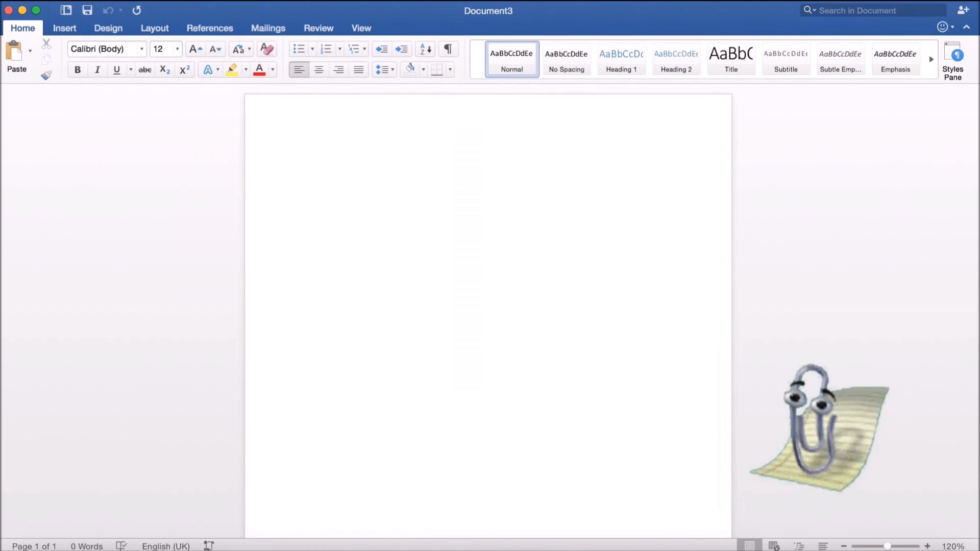Toggle bold formatting
This screenshot has width=980, height=551.
tap(77, 69)
